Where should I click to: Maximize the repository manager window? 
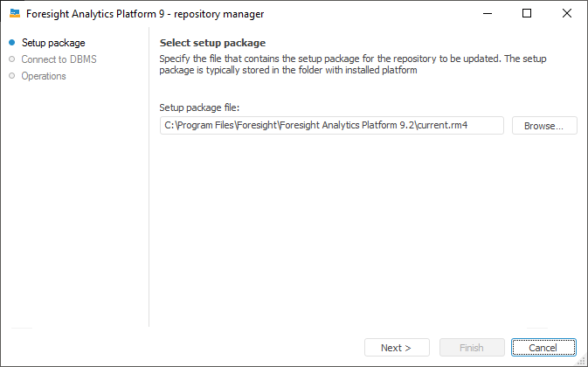(x=527, y=14)
